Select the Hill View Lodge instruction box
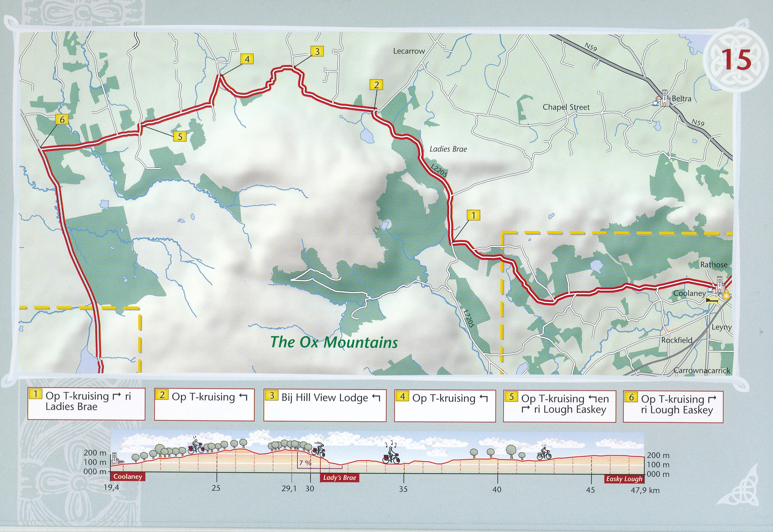This screenshot has height=532, width=773. [x=325, y=405]
